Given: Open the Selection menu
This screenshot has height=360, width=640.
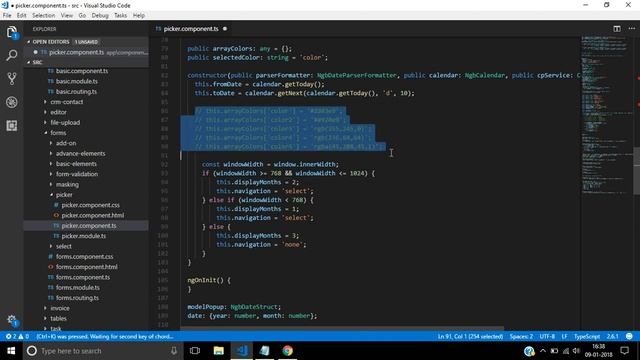Looking at the screenshot, I should click(44, 15).
